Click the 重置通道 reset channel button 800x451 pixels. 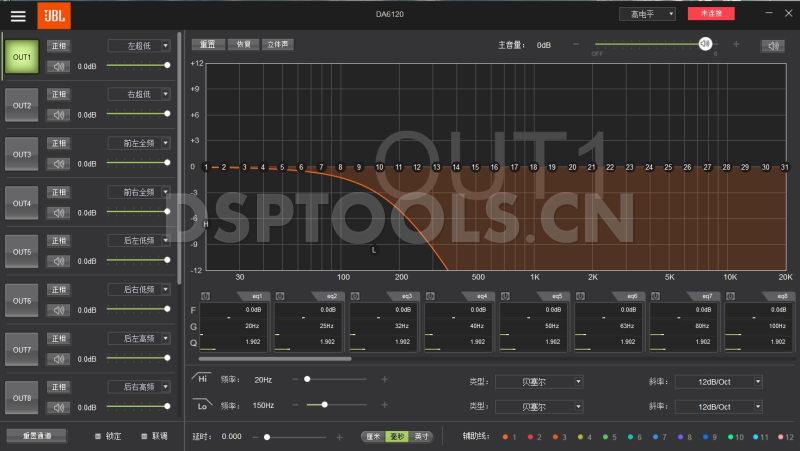click(x=37, y=436)
